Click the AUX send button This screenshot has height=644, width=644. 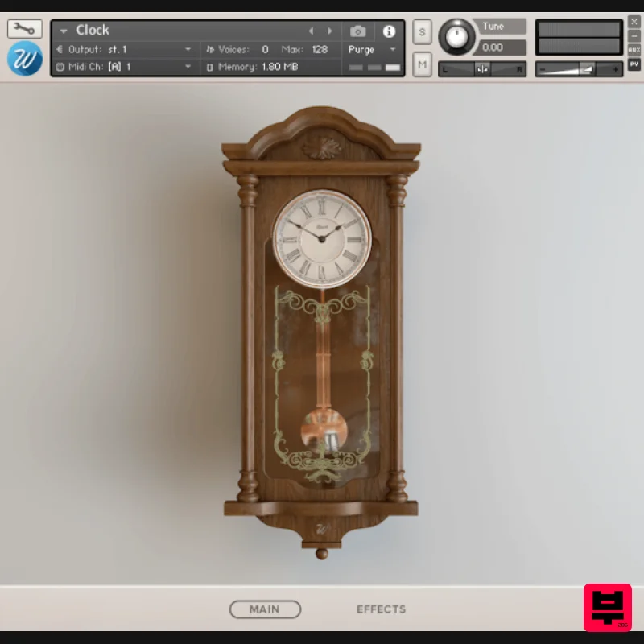click(x=635, y=51)
